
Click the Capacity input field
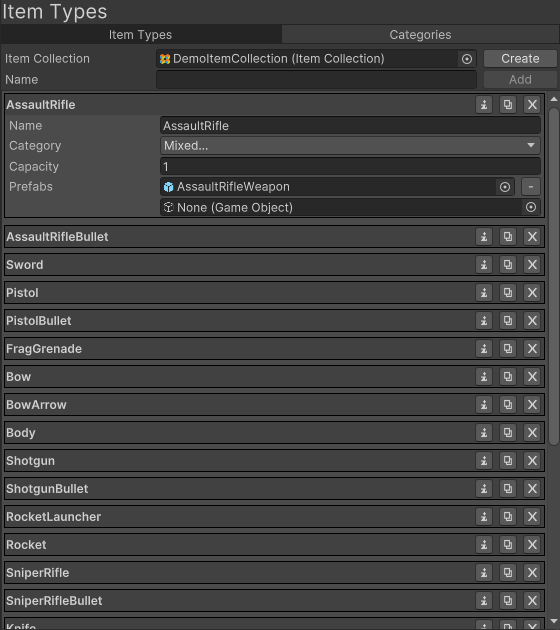pos(350,166)
